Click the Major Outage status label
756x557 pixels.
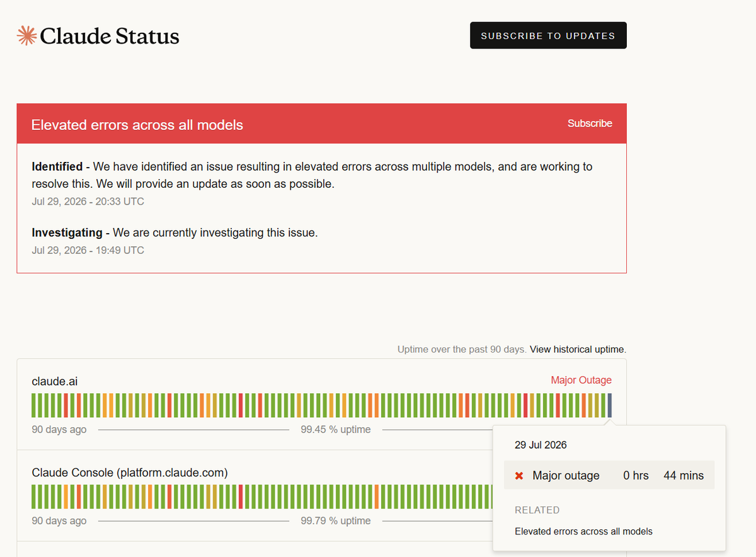pos(581,380)
